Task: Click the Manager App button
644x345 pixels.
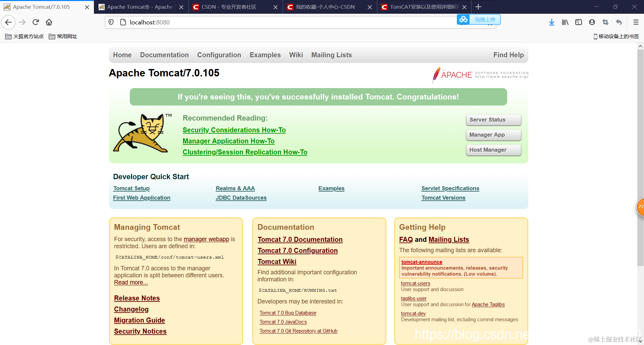Action: pos(493,135)
